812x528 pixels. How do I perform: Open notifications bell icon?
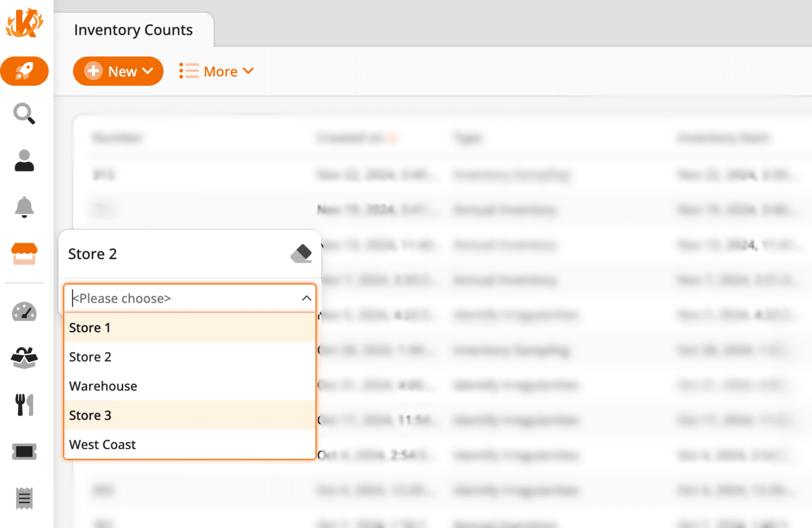pos(24,207)
